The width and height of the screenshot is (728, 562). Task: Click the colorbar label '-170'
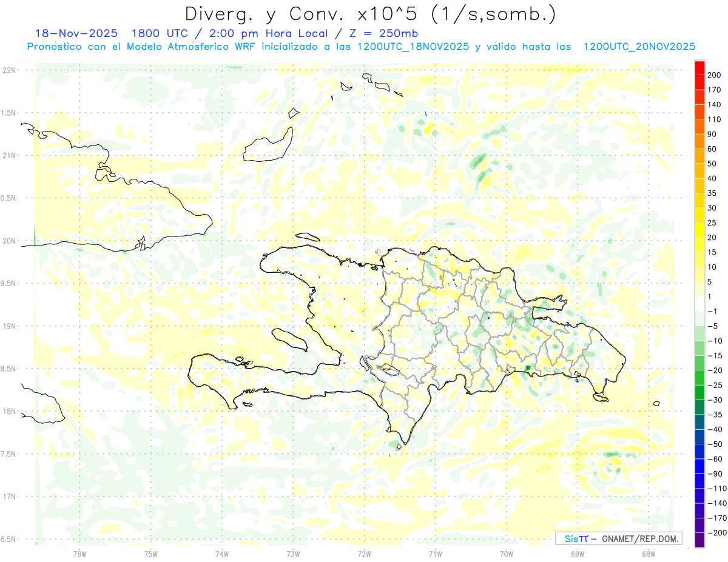(x=716, y=518)
